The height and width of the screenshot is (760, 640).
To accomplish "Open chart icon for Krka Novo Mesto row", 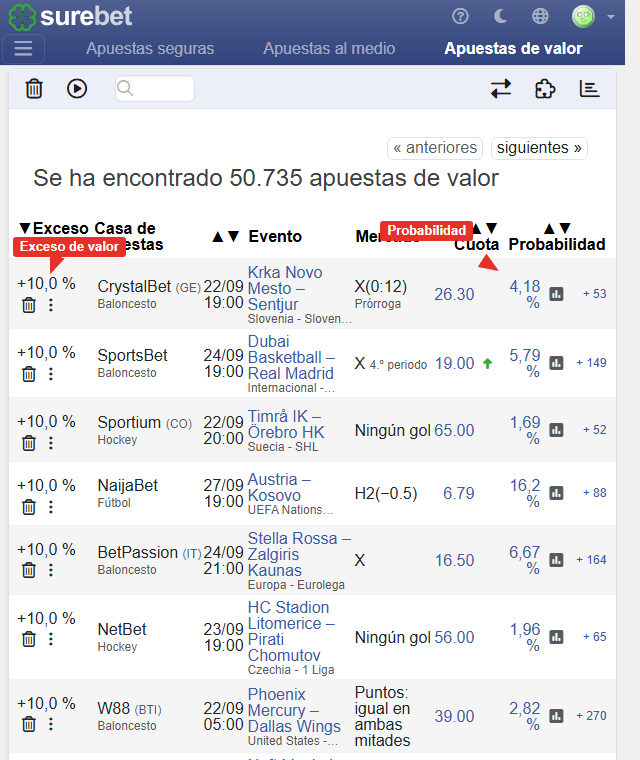I will point(556,294).
